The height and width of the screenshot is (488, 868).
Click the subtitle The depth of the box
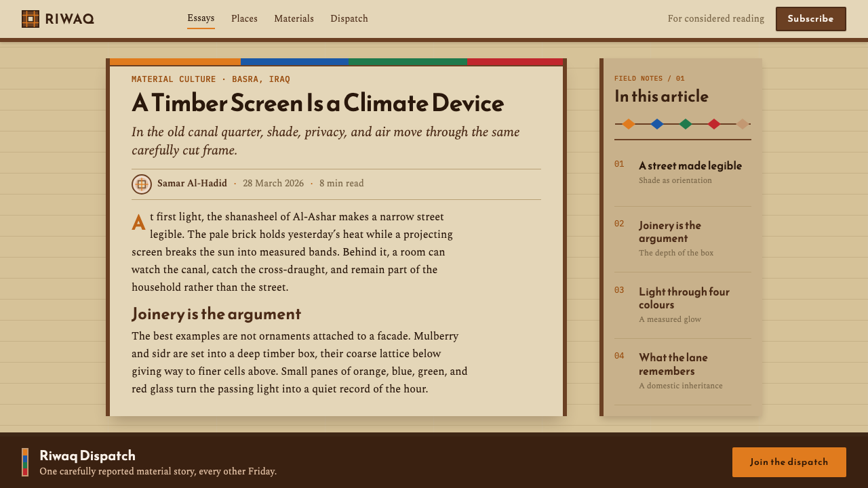click(x=676, y=253)
